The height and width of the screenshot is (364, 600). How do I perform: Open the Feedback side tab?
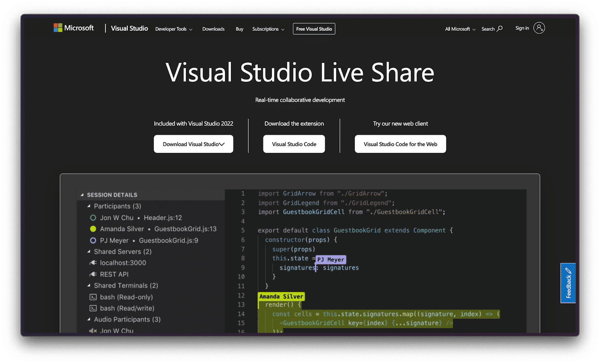(568, 283)
